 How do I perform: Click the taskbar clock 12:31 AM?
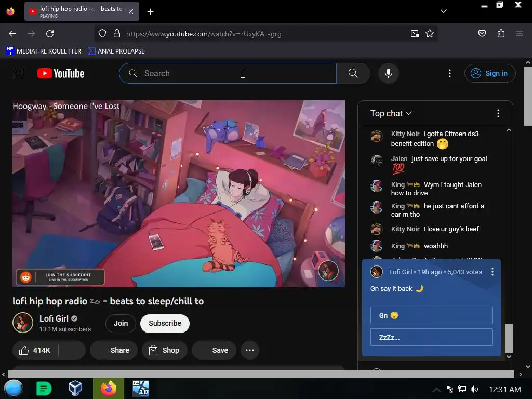pyautogui.click(x=505, y=389)
